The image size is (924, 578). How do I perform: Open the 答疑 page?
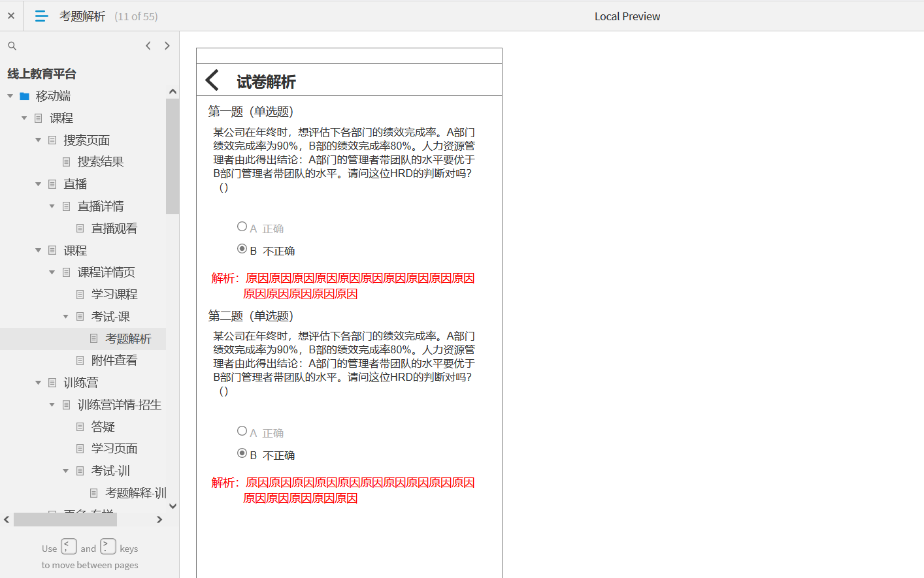(x=103, y=427)
